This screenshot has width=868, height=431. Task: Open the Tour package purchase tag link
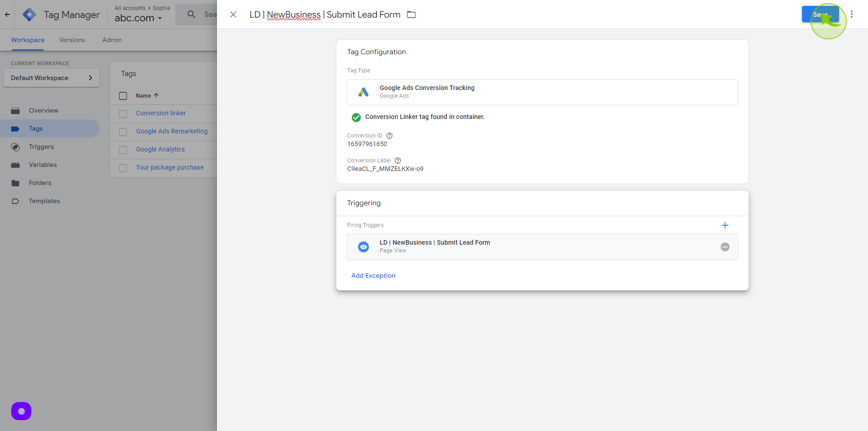170,167
